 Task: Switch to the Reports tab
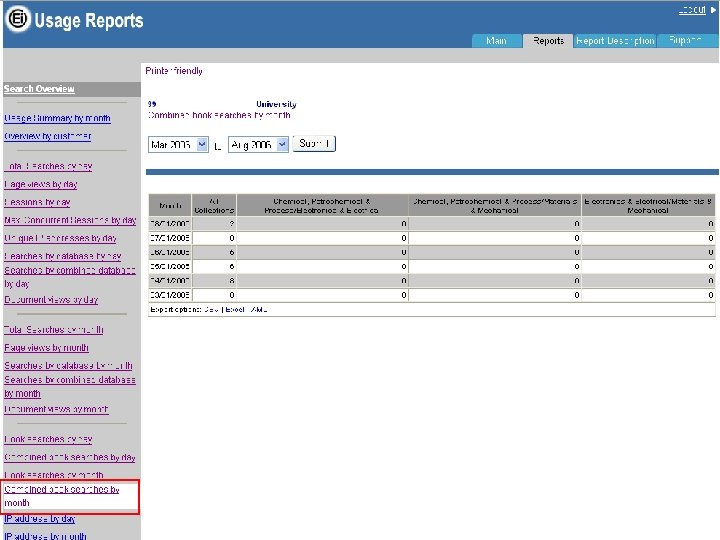click(x=548, y=41)
